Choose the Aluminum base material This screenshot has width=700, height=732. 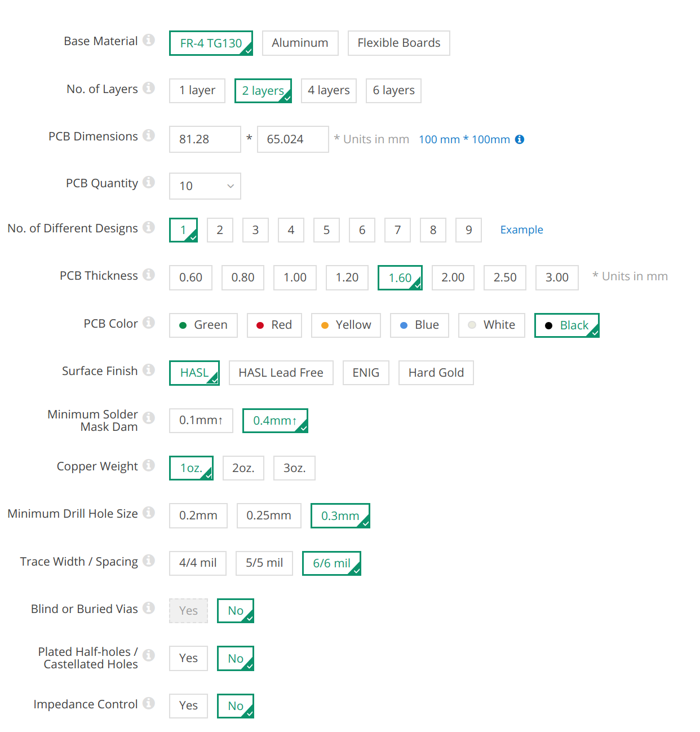point(300,43)
